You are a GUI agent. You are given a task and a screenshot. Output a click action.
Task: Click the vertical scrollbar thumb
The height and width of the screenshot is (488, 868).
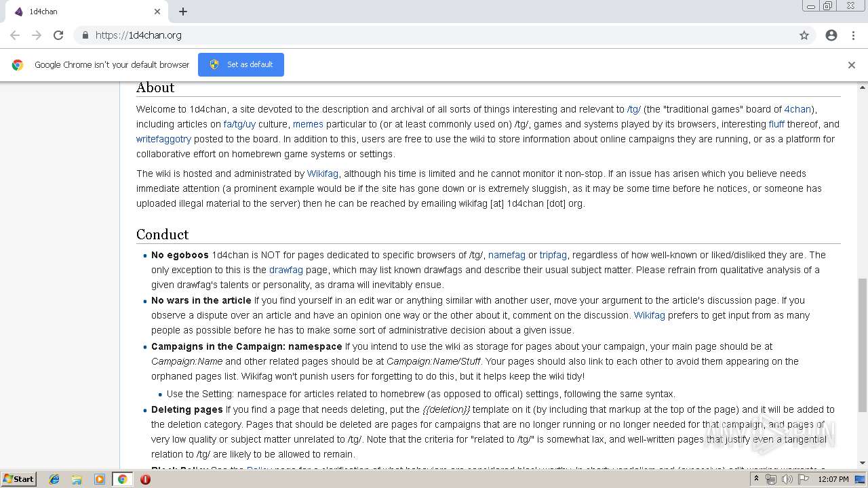tap(863, 345)
